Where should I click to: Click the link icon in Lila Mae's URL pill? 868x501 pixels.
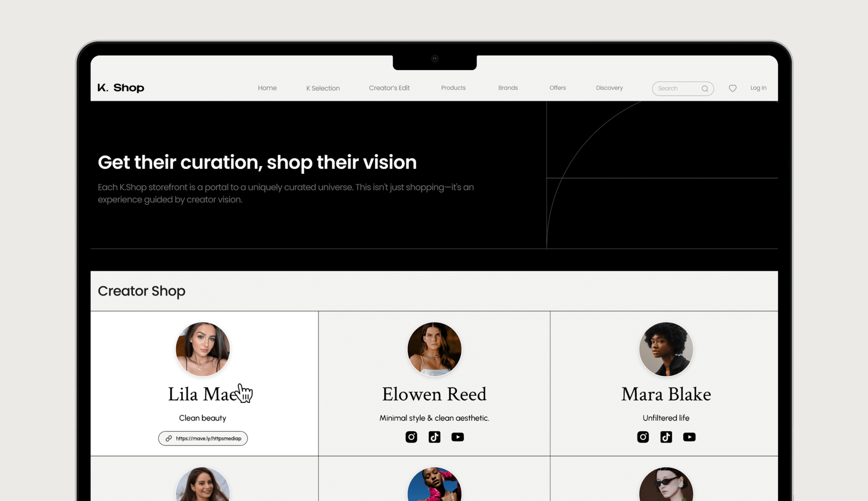pos(169,438)
